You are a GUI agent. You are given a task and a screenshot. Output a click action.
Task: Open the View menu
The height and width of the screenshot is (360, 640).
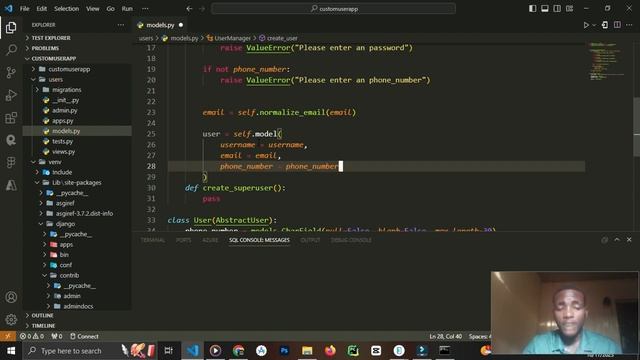(x=93, y=9)
